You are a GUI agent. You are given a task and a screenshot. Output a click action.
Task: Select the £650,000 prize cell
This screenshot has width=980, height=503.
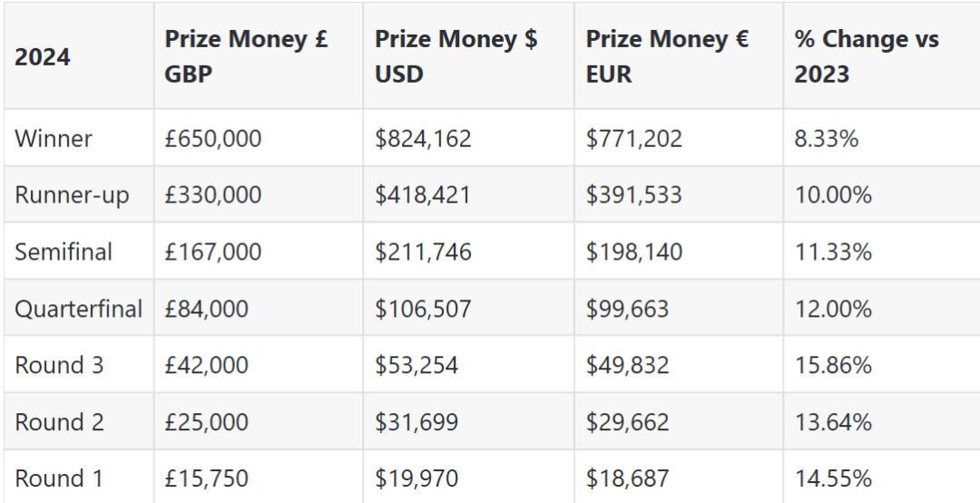click(x=213, y=139)
